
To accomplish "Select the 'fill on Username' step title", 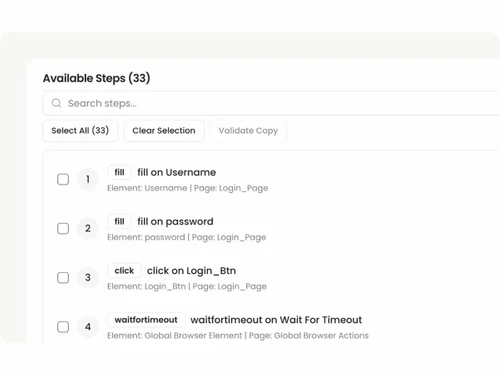I will pyautogui.click(x=177, y=172).
